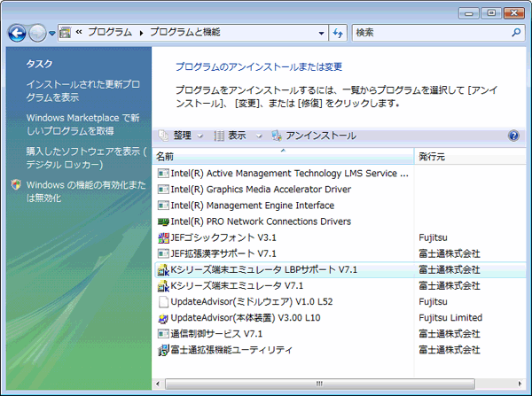Click icon of UpdateAdvisor(本体装置) V3.00 L10
The image size is (532, 396).
coord(163,318)
